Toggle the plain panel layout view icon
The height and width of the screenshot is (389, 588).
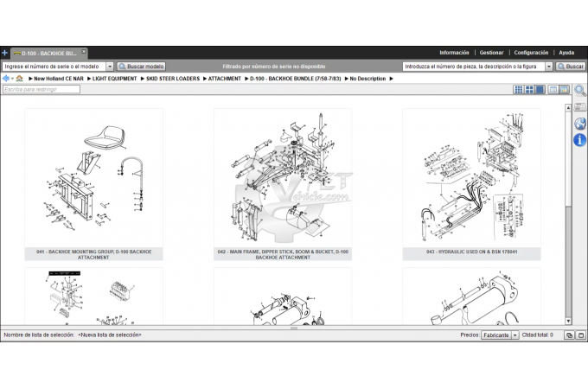click(x=553, y=89)
